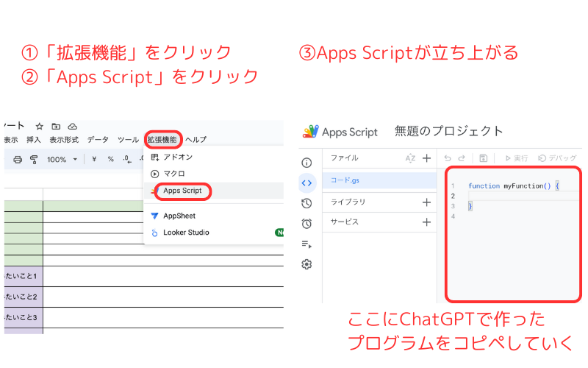The width and height of the screenshot is (588, 368).
Task: Click the 実行 run button
Action: tap(517, 158)
